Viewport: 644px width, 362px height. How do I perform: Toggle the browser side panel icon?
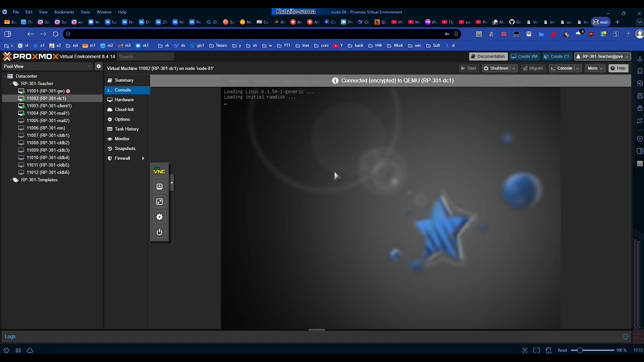tap(8, 34)
